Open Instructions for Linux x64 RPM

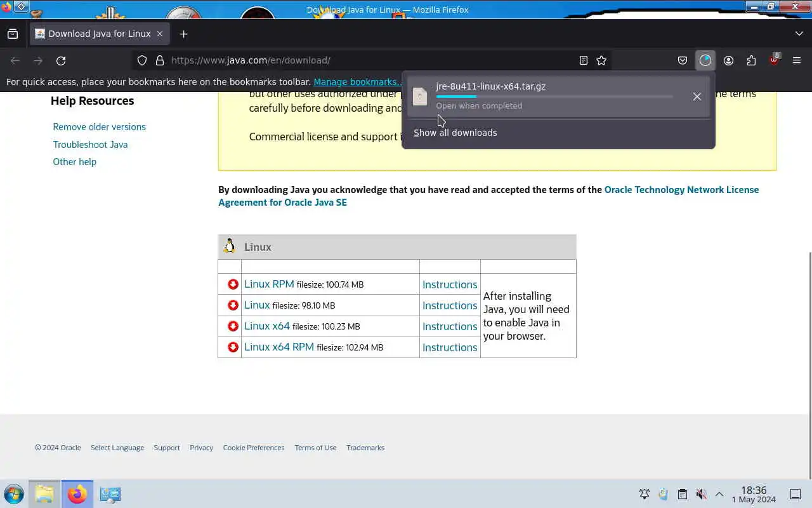pos(450,347)
